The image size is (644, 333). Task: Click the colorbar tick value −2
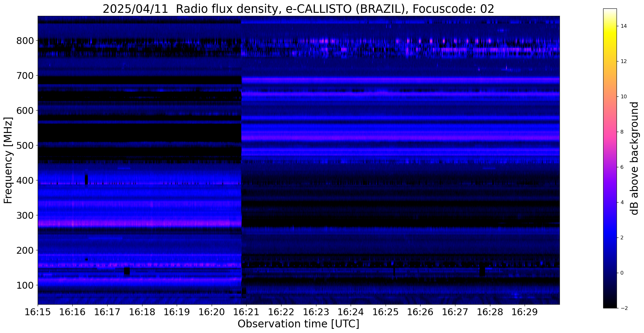click(x=624, y=308)
